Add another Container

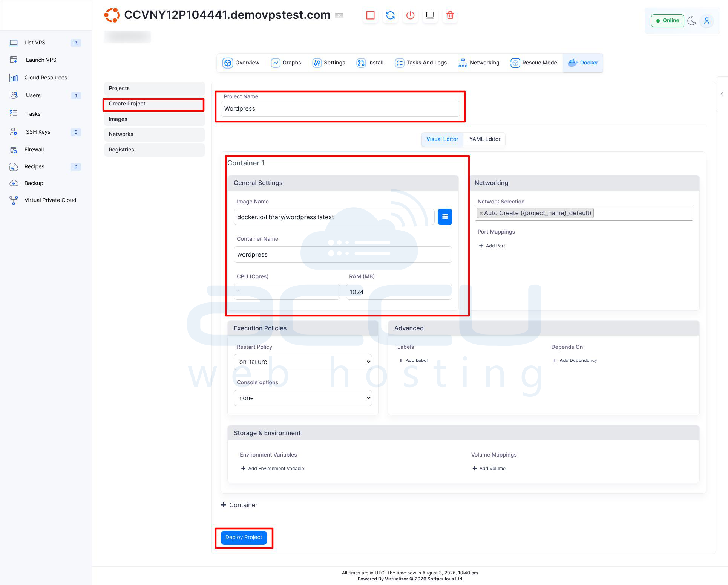pyautogui.click(x=239, y=505)
